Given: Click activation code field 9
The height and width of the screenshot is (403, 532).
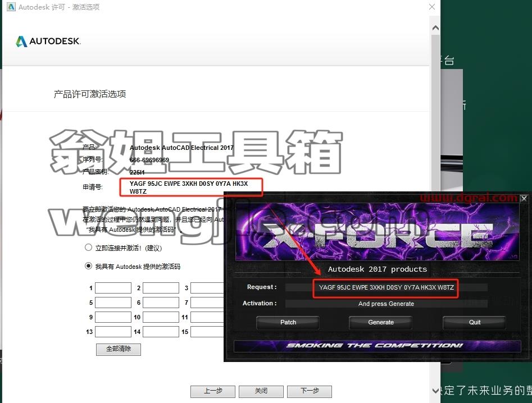Looking at the screenshot, I should tap(113, 317).
